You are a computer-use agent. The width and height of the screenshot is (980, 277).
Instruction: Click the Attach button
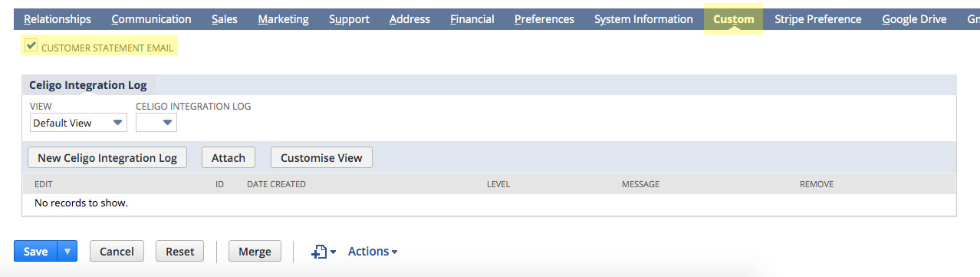pos(229,157)
